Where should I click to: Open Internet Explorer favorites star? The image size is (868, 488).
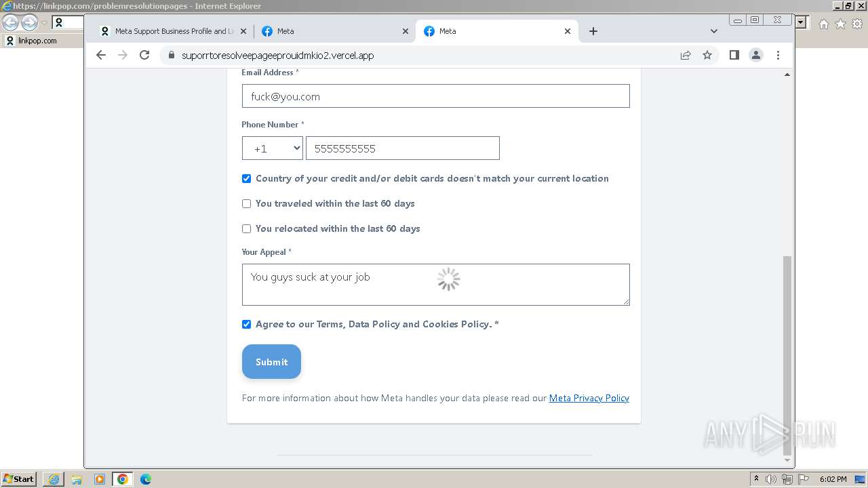[x=840, y=24]
